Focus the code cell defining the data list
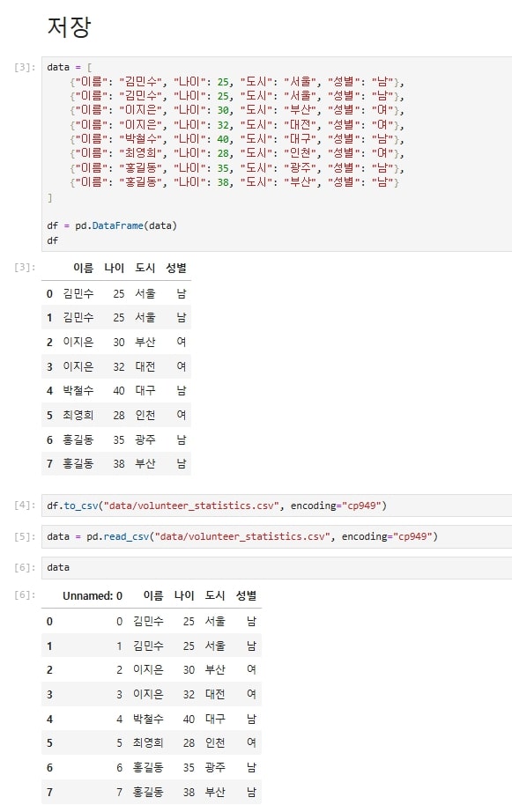Image resolution: width=512 pixels, height=812 pixels. 277,154
